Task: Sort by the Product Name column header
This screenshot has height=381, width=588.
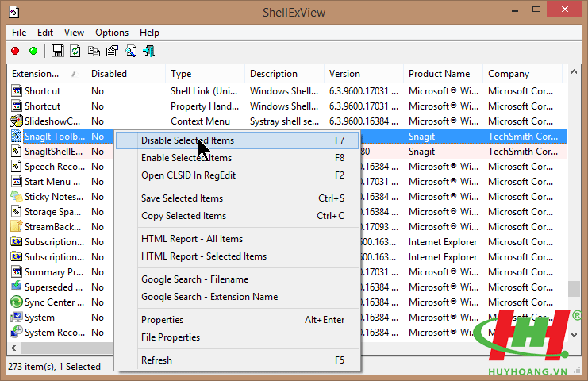Action: pyautogui.click(x=444, y=74)
